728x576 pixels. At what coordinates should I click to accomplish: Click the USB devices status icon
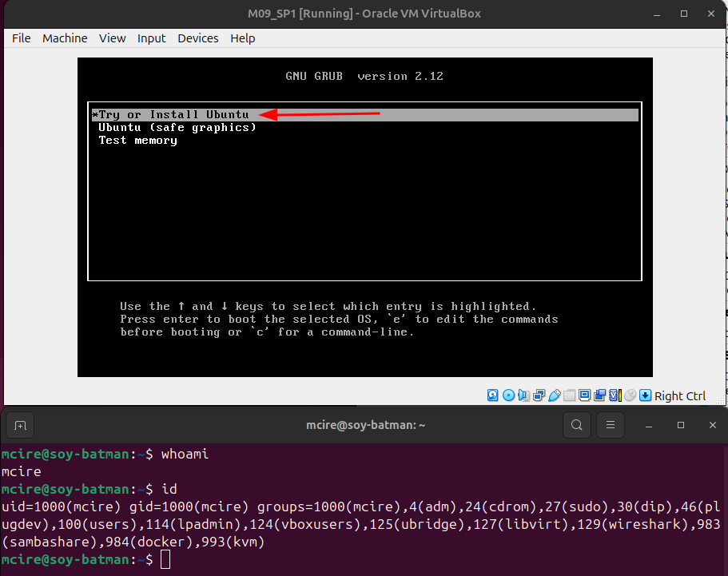(x=555, y=395)
